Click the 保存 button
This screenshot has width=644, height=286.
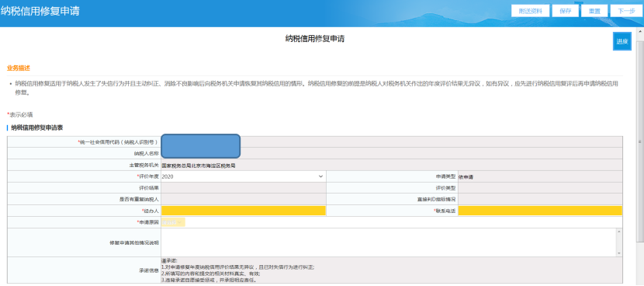click(565, 11)
